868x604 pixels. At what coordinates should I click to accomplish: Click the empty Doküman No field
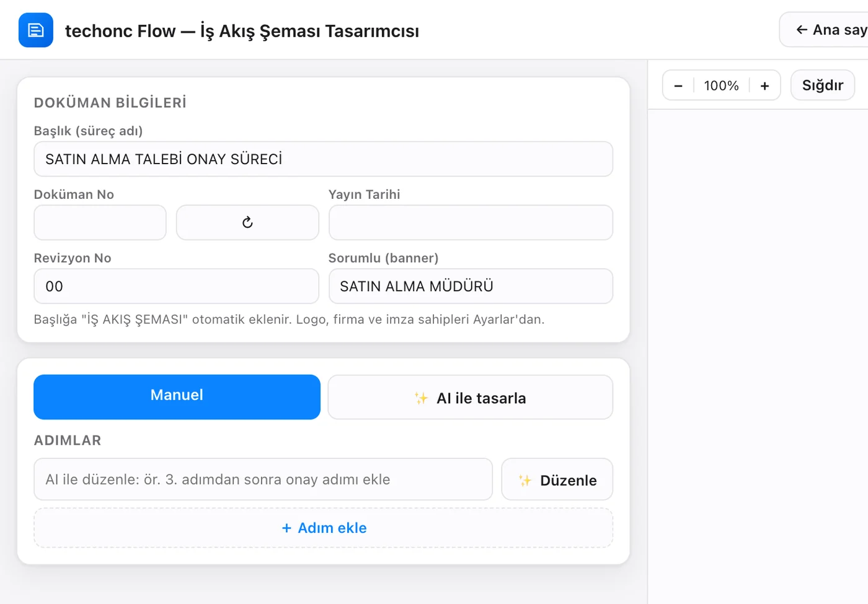(100, 222)
